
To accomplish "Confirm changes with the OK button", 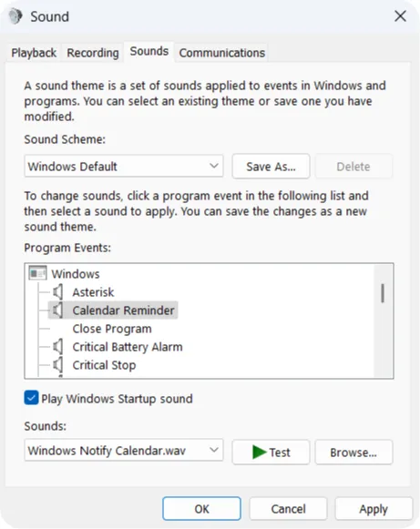I will click(201, 508).
